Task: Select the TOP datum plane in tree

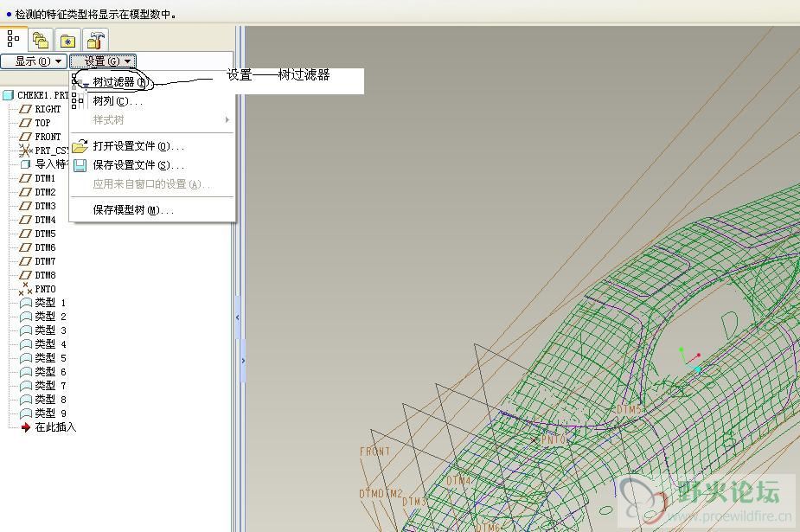Action: tap(42, 123)
